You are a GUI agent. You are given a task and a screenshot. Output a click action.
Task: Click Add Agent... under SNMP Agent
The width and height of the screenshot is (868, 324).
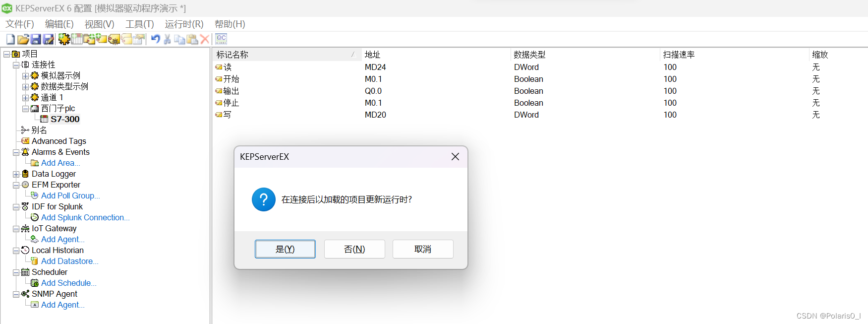click(63, 305)
